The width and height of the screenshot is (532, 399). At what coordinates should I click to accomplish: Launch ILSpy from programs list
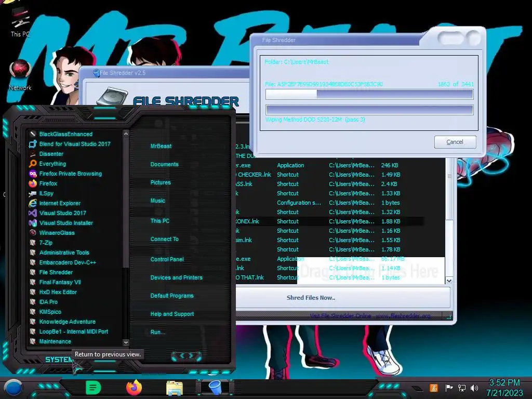(46, 193)
